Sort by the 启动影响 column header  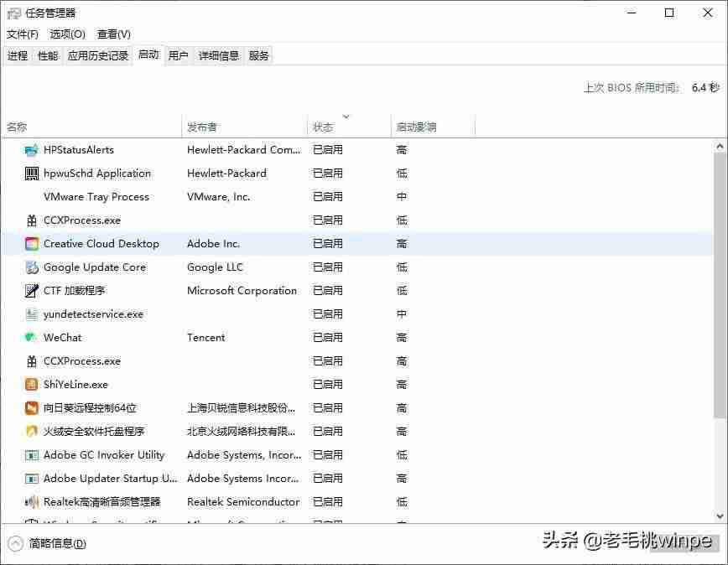tap(433, 127)
